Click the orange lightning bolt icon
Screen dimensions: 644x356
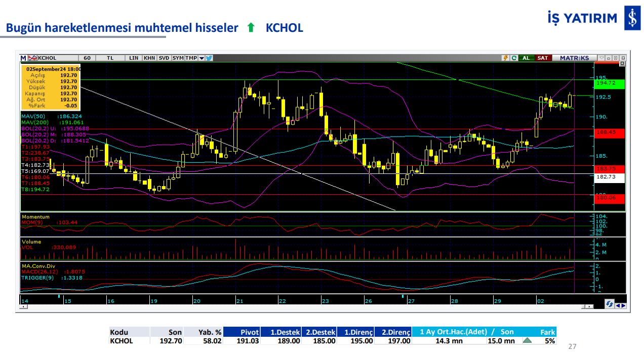point(505,58)
